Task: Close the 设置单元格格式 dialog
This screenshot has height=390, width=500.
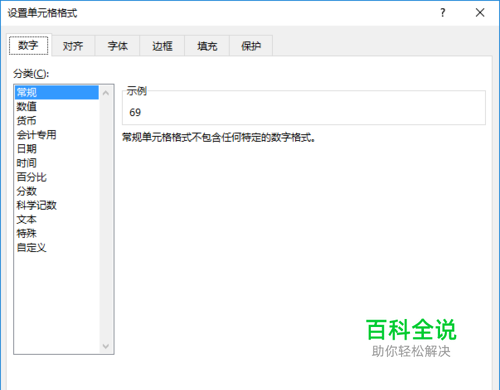Action: [x=480, y=13]
